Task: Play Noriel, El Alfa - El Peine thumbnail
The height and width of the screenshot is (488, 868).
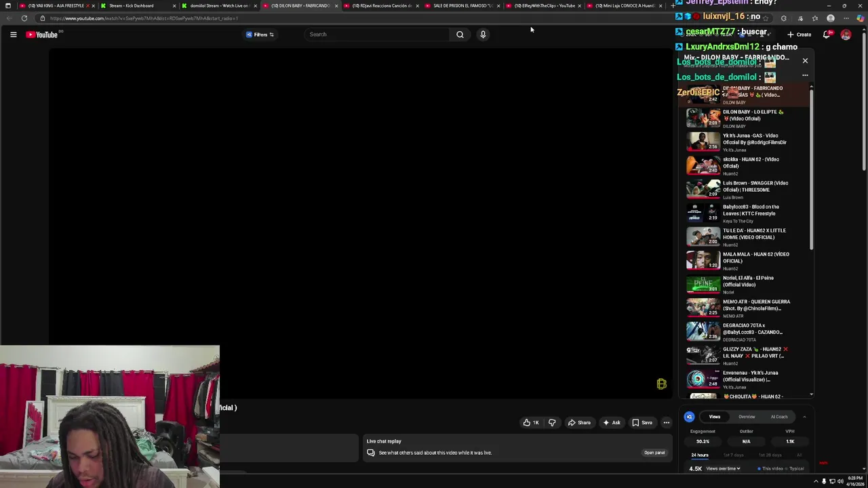Action: [x=703, y=283]
